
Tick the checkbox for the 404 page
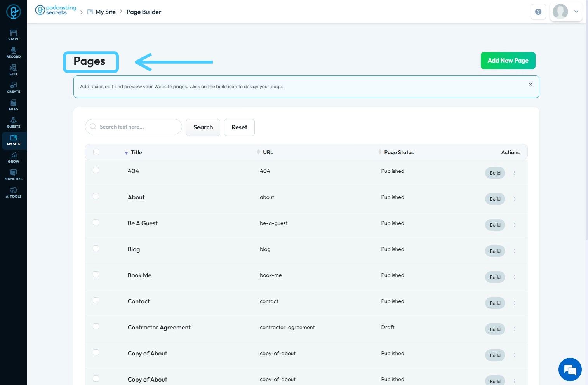(x=96, y=170)
